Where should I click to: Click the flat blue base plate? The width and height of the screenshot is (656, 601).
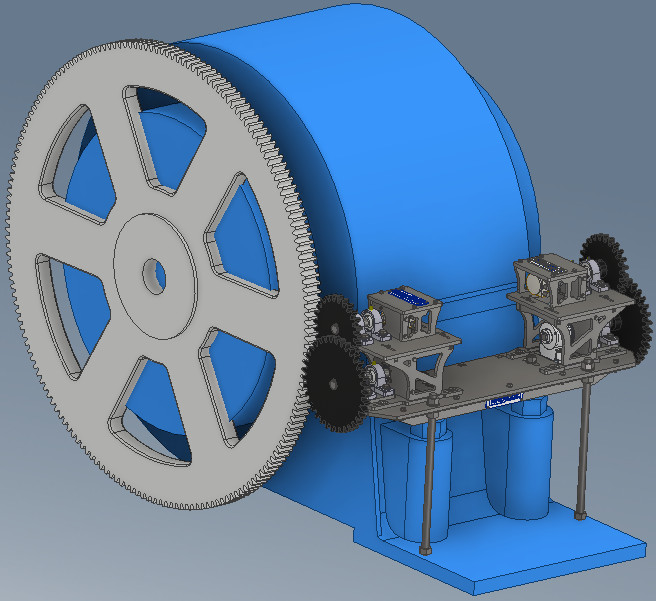point(560,560)
